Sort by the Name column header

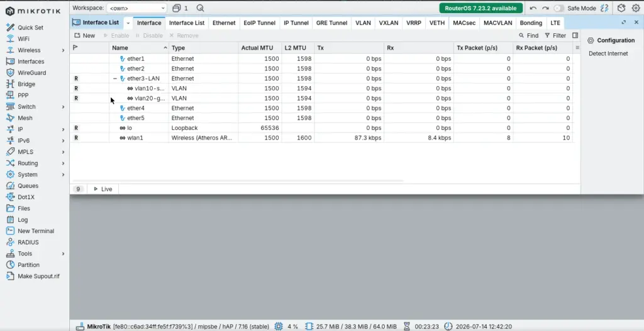tap(139, 48)
